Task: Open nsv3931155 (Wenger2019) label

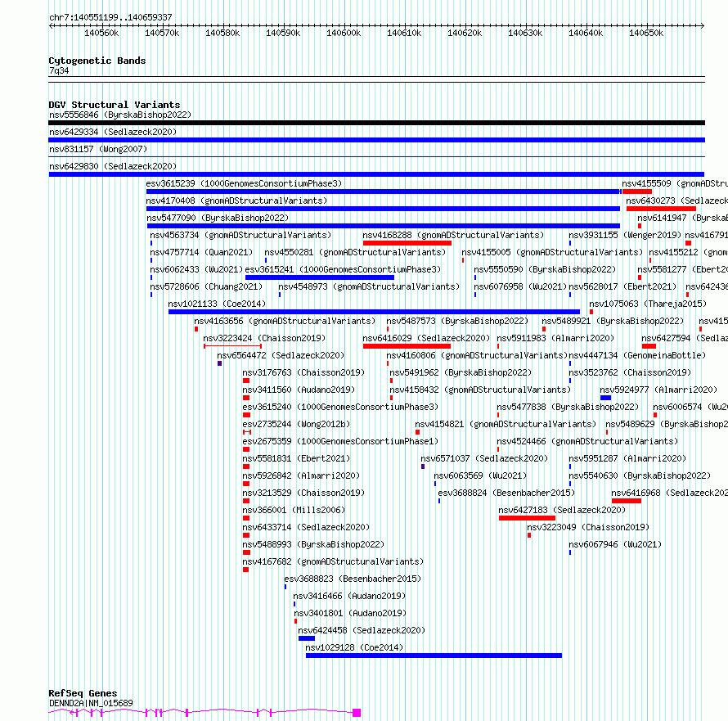Action: (x=625, y=235)
